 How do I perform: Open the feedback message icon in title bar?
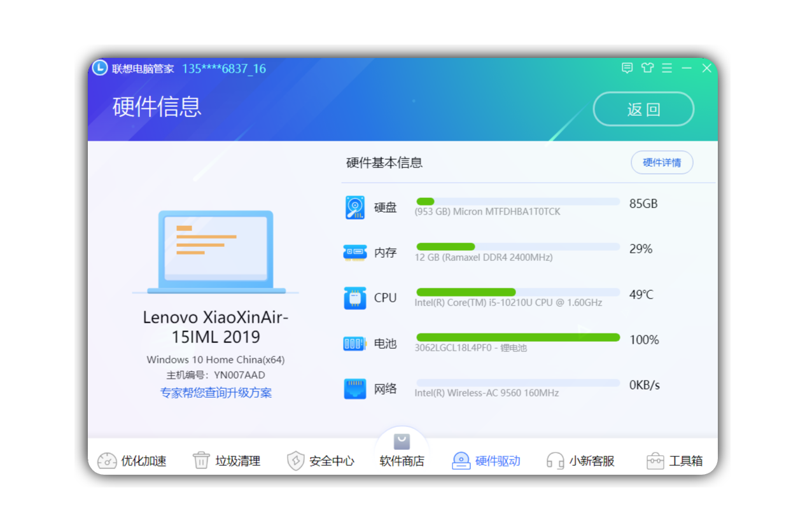coord(627,67)
